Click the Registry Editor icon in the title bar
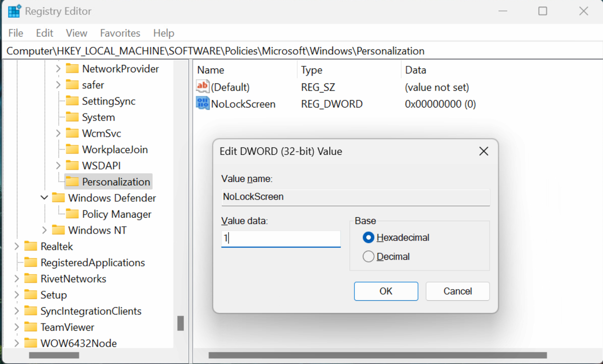Viewport: 603px width, 364px height. point(14,11)
